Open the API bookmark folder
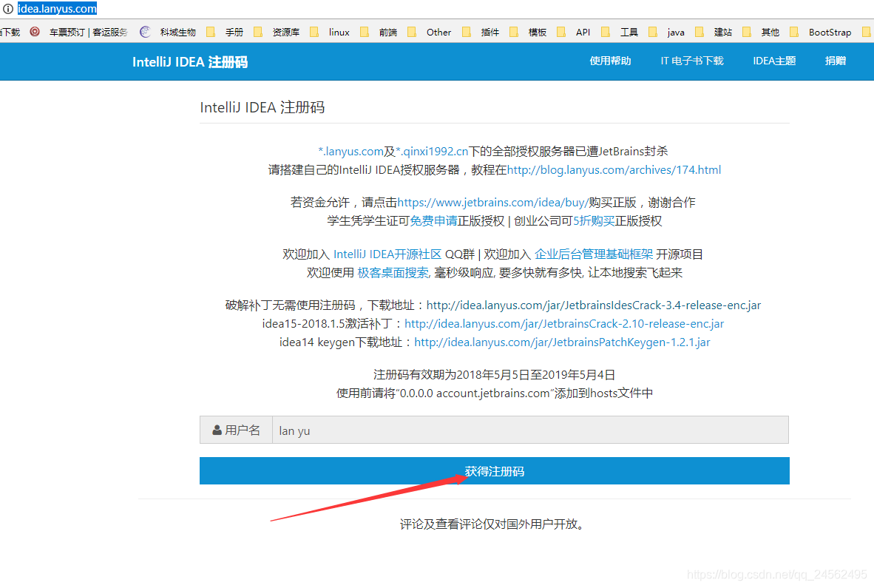 [x=574, y=33]
